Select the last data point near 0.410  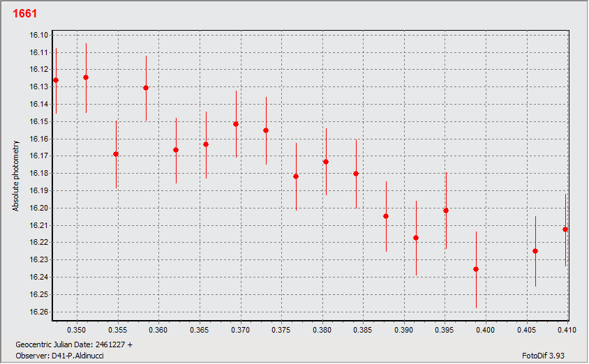(x=565, y=229)
